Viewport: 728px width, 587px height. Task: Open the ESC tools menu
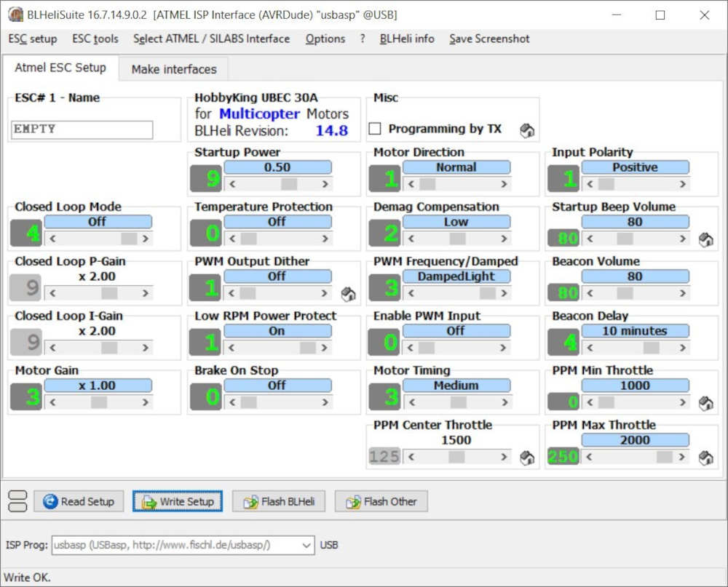pyautogui.click(x=95, y=39)
